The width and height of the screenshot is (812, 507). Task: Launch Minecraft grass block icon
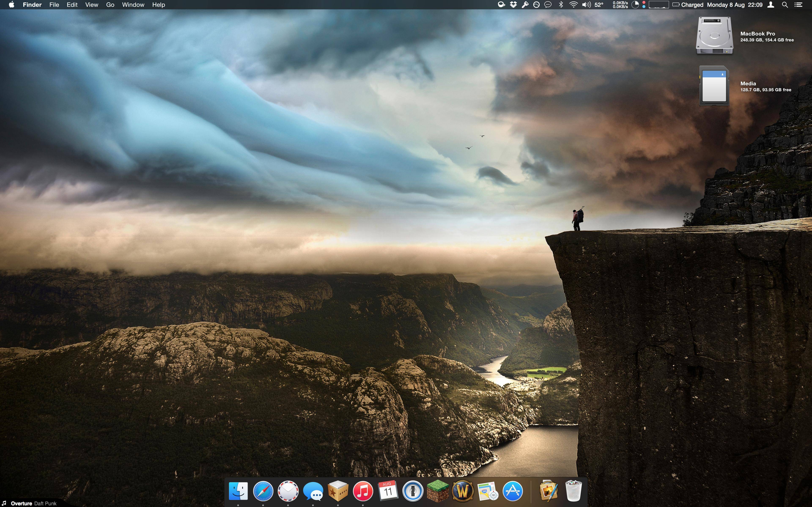pos(438,491)
